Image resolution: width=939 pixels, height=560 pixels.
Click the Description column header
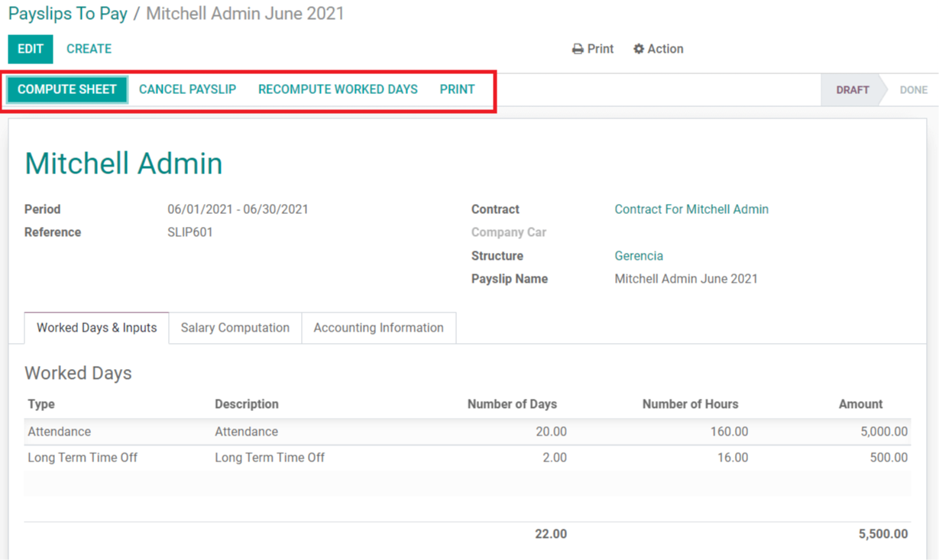247,404
